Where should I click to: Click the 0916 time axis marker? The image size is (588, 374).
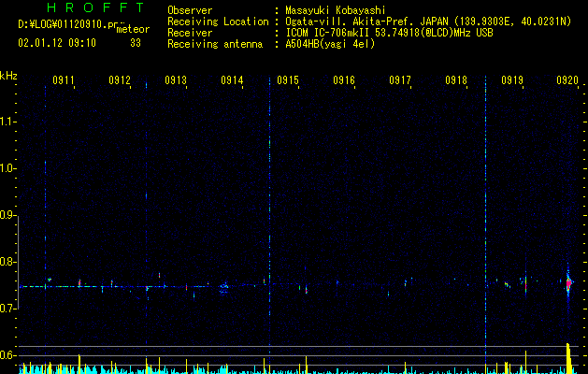(x=344, y=80)
